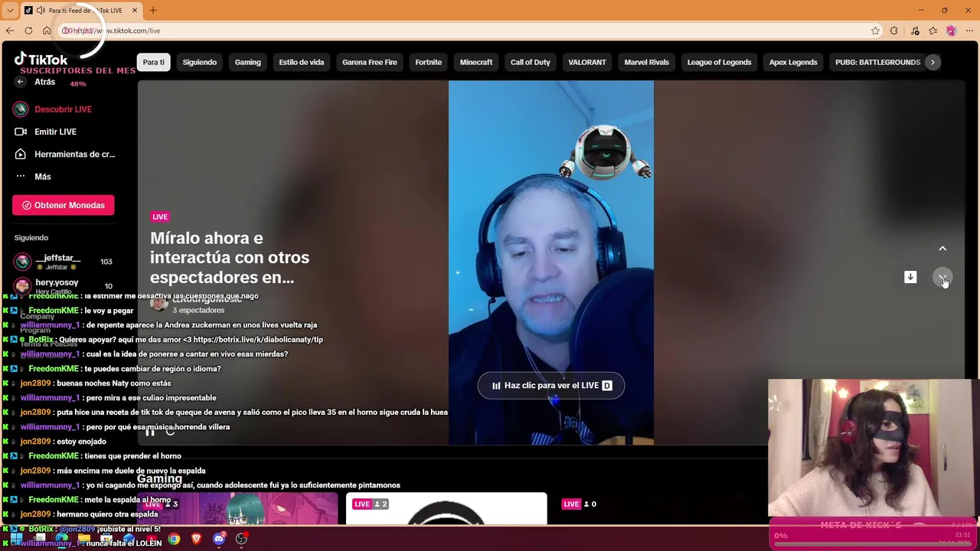The width and height of the screenshot is (980, 551).
Task: Go to previous LIVE with up chevron
Action: (x=942, y=249)
